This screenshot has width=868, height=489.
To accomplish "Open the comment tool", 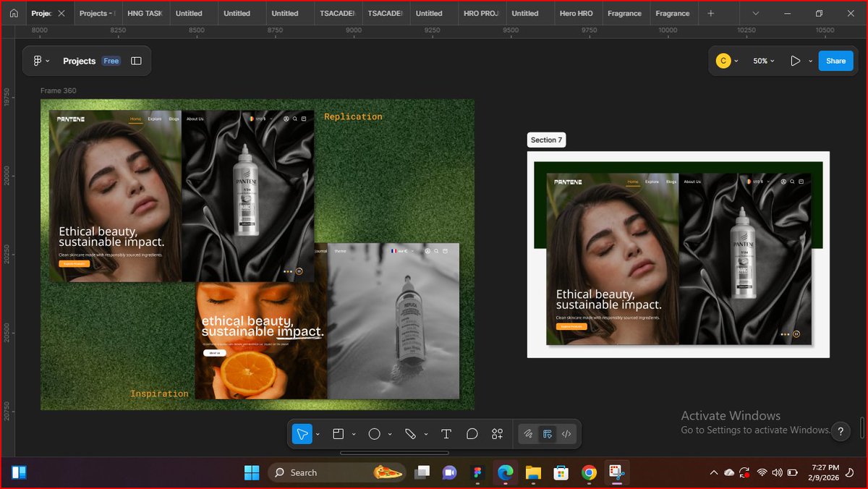I will pyautogui.click(x=472, y=433).
